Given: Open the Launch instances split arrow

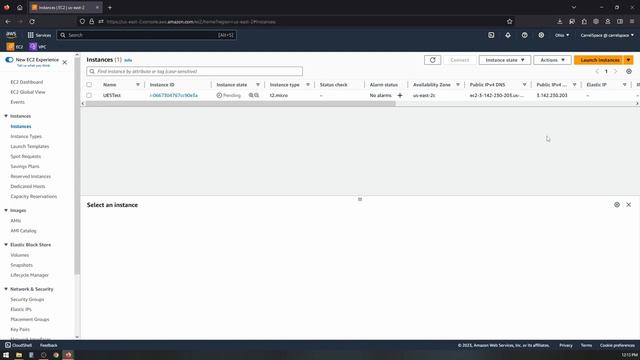Looking at the screenshot, I should coord(628,60).
